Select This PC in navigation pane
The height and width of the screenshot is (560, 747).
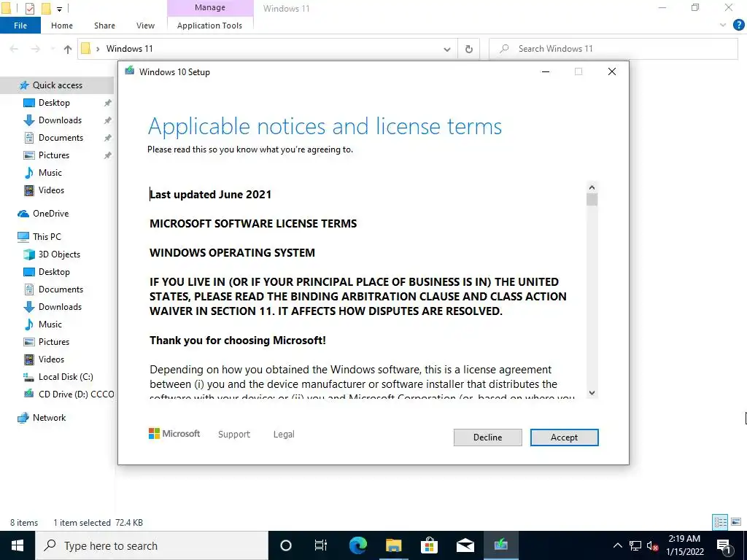(x=47, y=237)
